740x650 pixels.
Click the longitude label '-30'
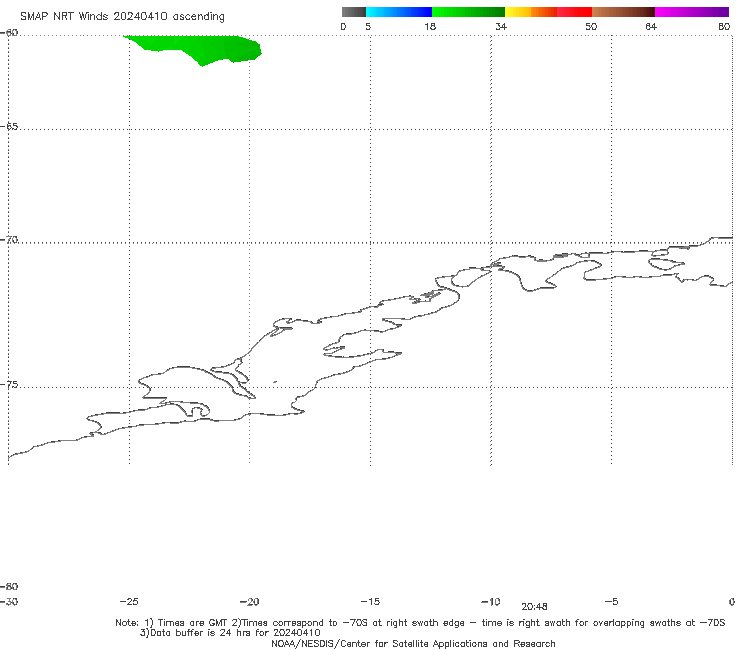click(x=9, y=601)
